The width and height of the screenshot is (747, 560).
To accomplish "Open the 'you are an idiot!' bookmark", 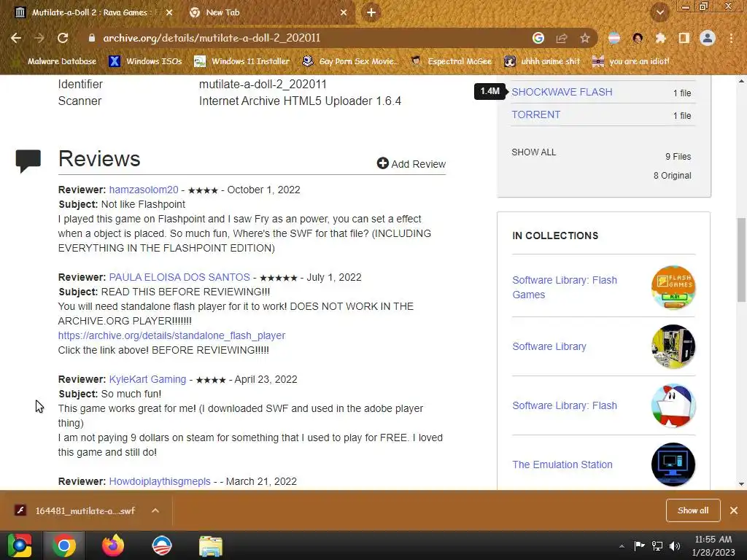I will (x=631, y=61).
